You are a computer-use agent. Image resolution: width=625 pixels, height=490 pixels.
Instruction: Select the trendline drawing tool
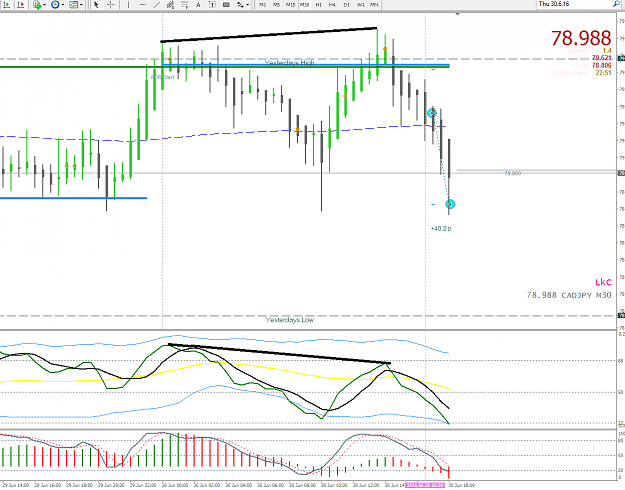tap(156, 4)
